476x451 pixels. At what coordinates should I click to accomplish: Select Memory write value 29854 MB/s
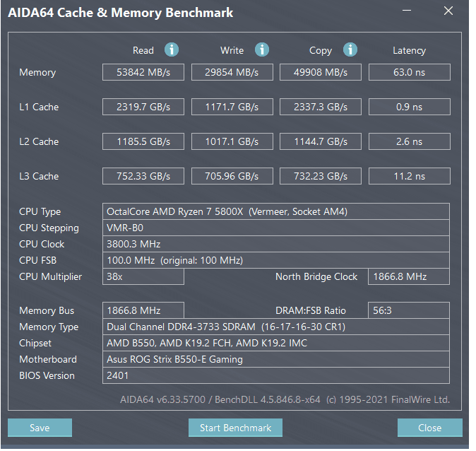click(232, 72)
